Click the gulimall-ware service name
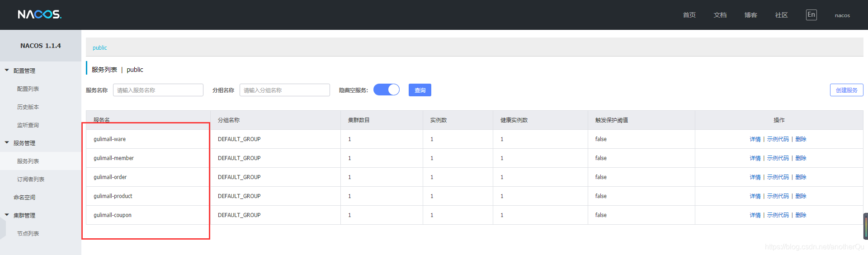The width and height of the screenshot is (868, 255). [110, 139]
